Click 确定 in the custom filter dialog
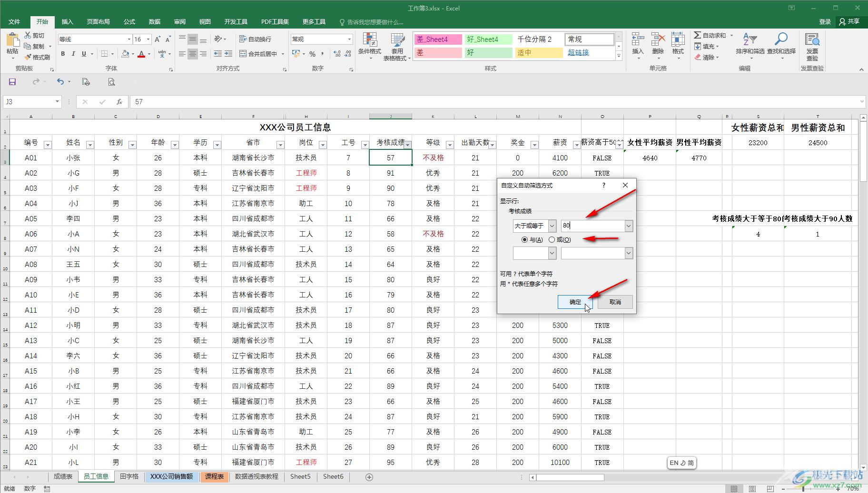Image resolution: width=868 pixels, height=493 pixels. pyautogui.click(x=575, y=302)
